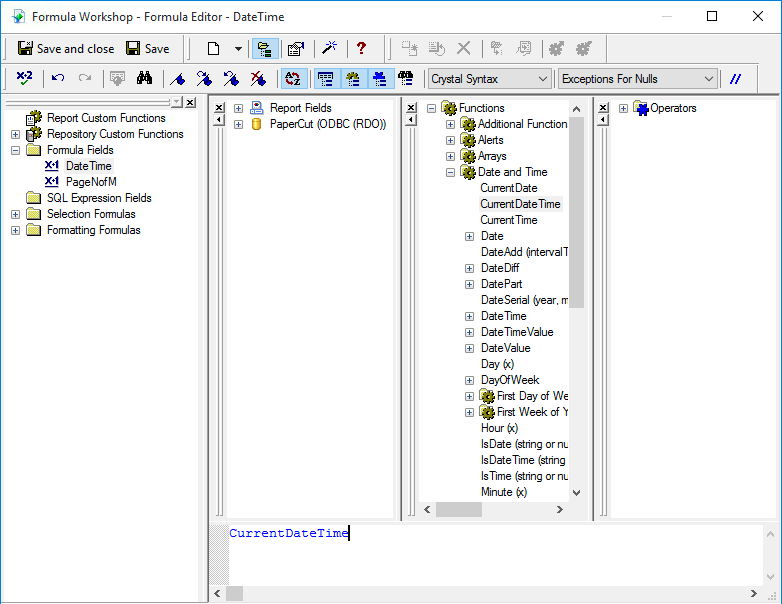Expand the DateTimeValue function node
The height and width of the screenshot is (604, 782).
tap(469, 332)
